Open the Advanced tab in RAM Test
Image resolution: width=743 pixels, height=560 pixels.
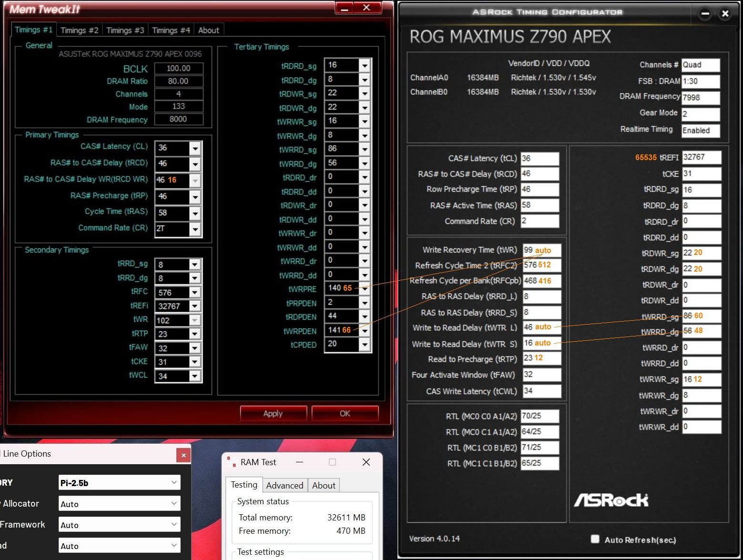(x=285, y=485)
